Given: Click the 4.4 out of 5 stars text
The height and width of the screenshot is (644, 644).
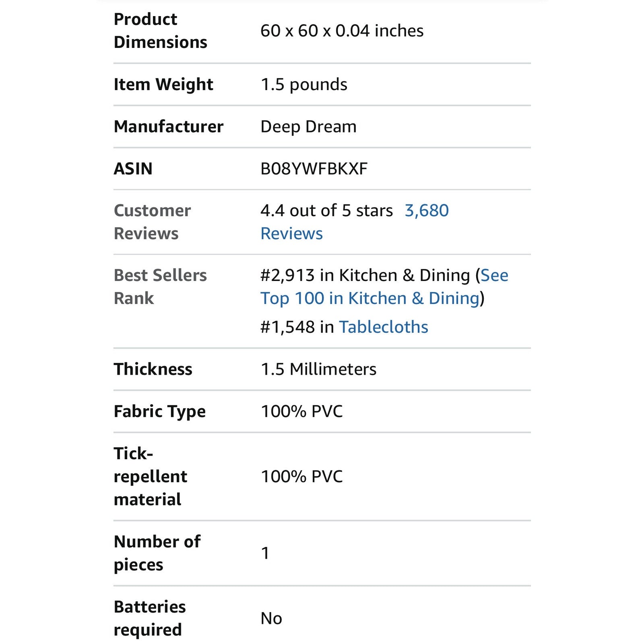Looking at the screenshot, I should point(326,211).
